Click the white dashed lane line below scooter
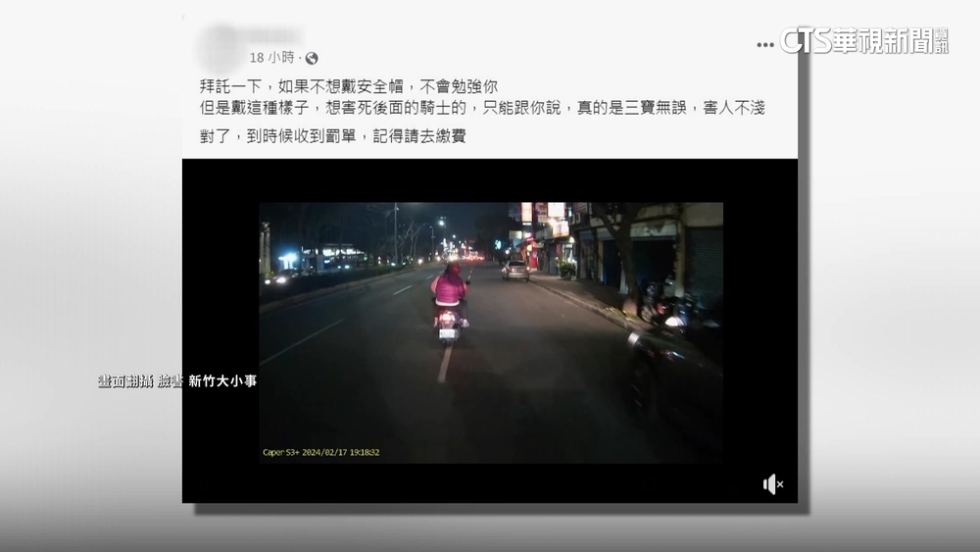 [x=444, y=365]
